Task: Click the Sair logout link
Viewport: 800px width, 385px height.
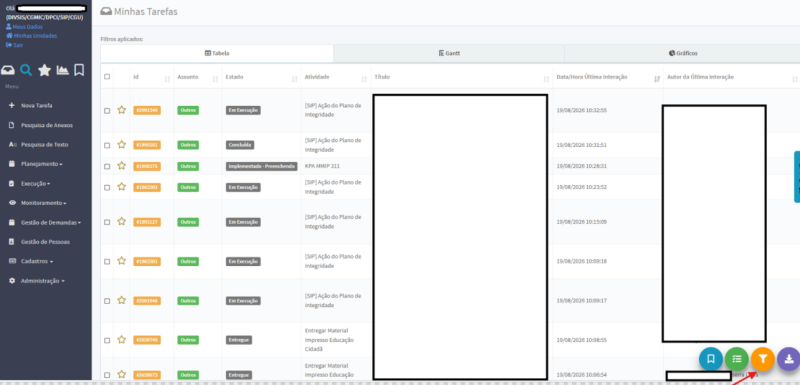Action: 14,45
